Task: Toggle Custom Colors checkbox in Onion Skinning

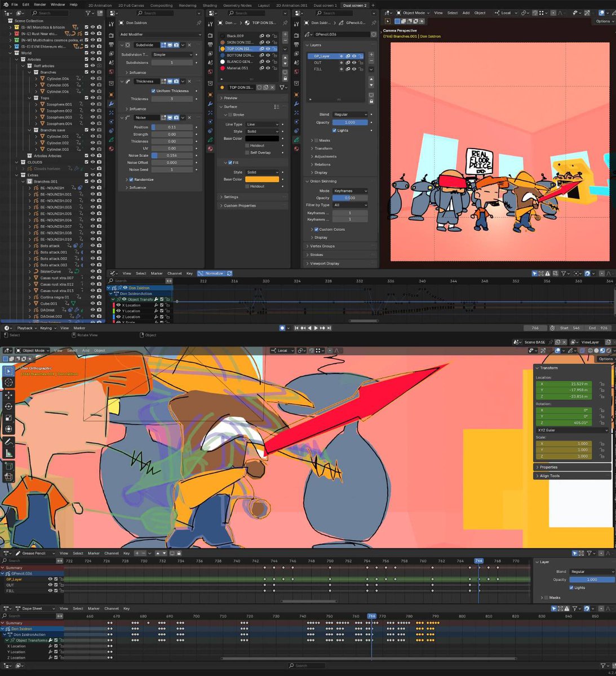Action: click(316, 229)
